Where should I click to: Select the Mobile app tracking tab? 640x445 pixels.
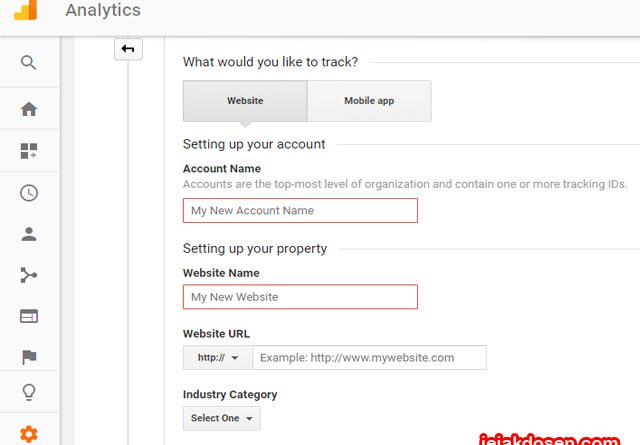click(x=369, y=101)
